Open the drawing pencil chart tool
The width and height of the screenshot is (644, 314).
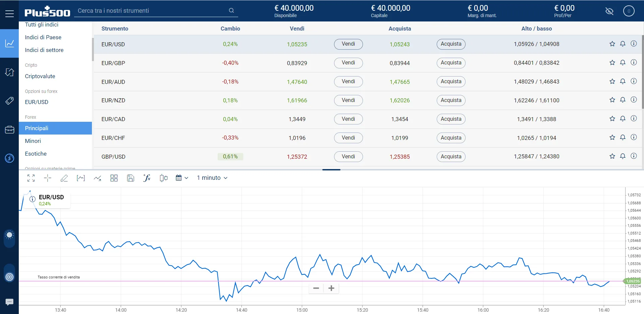(x=64, y=178)
